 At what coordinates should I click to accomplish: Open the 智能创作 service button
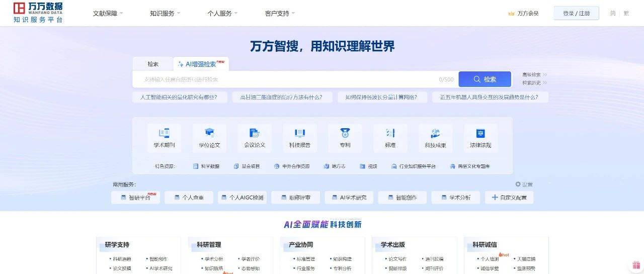[402, 198]
